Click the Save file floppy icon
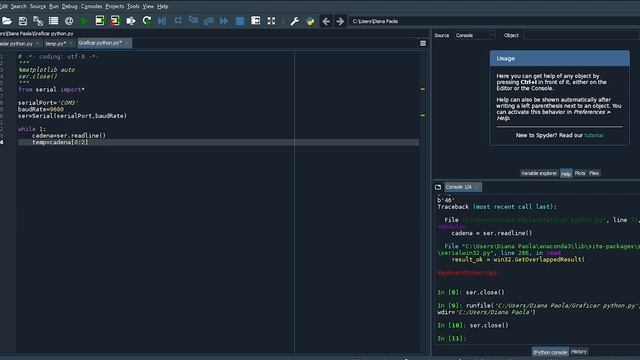Viewport: 640px width, 360px height. point(23,21)
